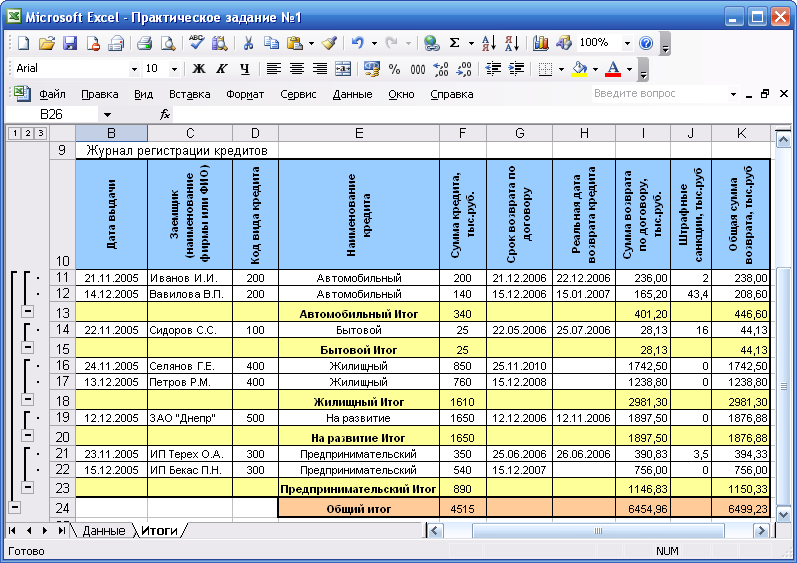Sort ascending А-Я
The image size is (797, 563).
(488, 43)
